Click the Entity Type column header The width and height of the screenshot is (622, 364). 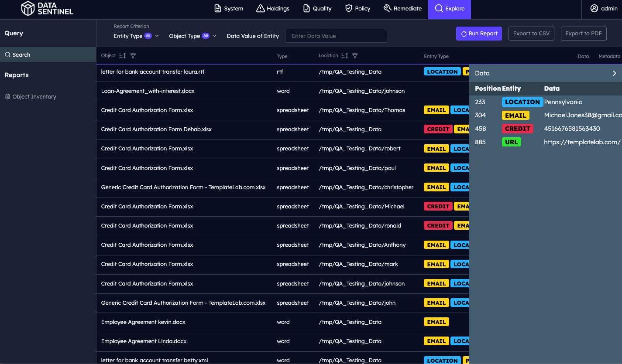point(436,56)
